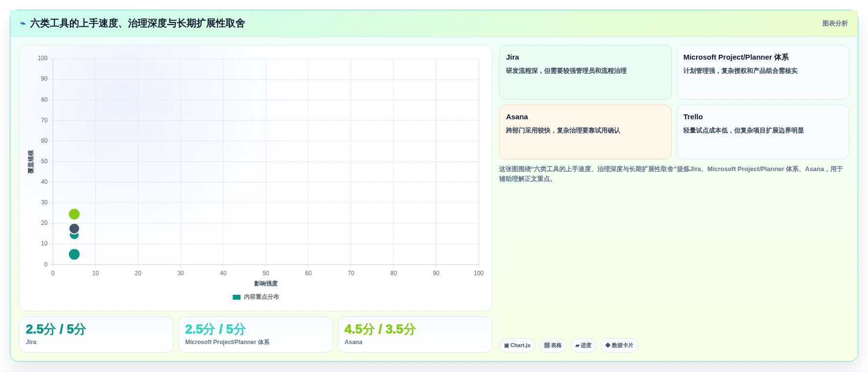
Task: Click the summary paragraph starting 这张图围绕
Action: tap(671, 174)
